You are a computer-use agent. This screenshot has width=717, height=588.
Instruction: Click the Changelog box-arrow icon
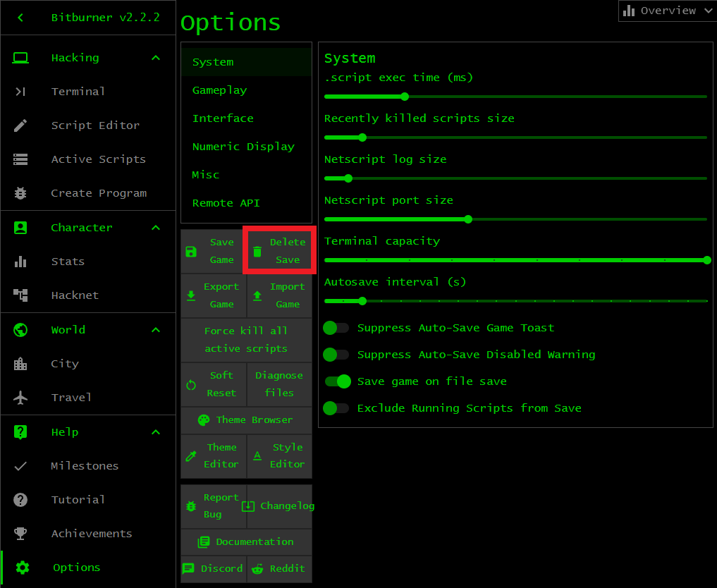click(x=248, y=506)
